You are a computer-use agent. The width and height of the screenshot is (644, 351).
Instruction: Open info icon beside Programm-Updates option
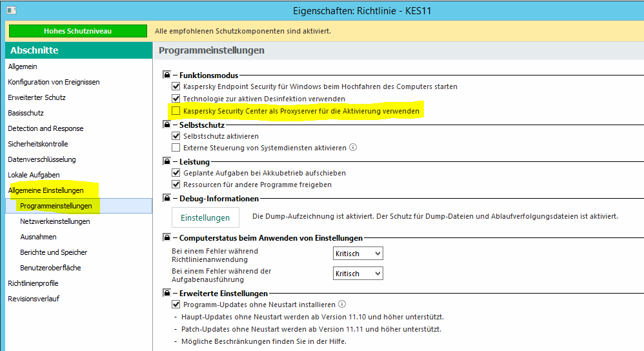(x=342, y=304)
